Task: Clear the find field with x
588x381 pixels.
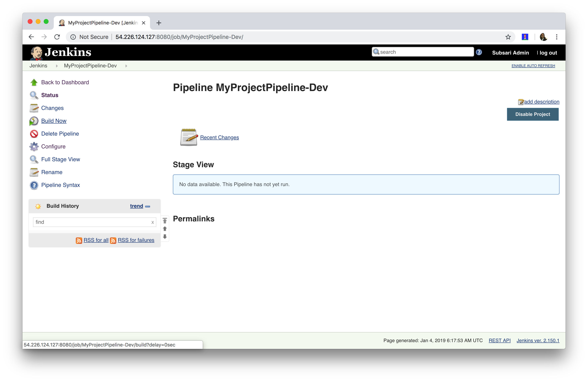Action: [152, 222]
